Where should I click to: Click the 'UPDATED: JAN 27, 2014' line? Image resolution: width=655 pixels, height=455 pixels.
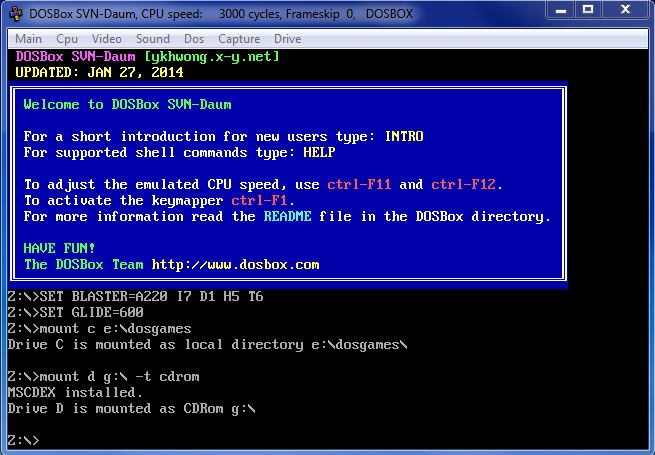[99, 72]
